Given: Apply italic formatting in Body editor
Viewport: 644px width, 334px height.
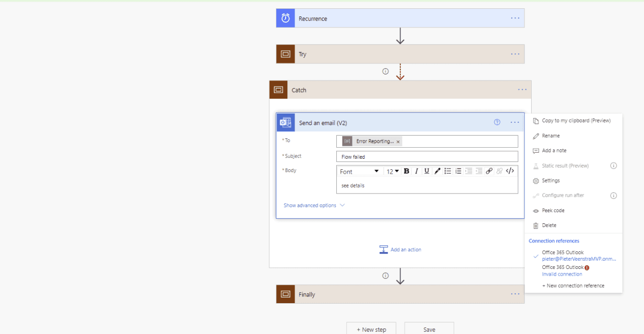Looking at the screenshot, I should click(x=417, y=171).
